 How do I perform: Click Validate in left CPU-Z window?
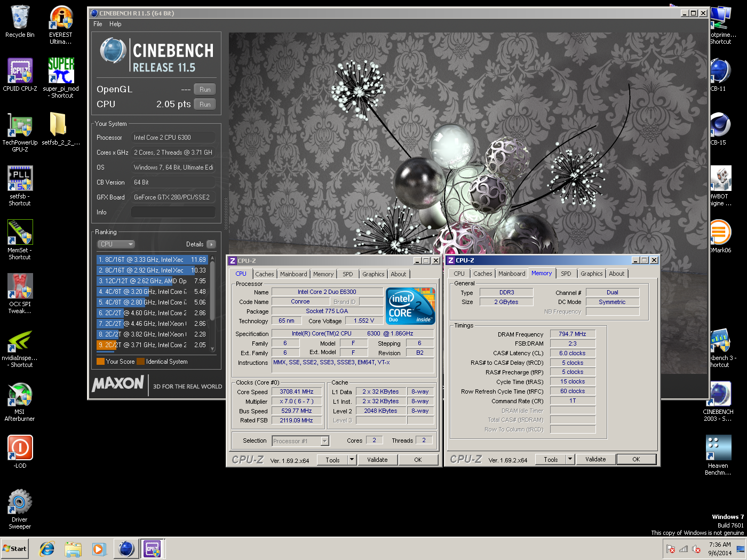377,460
